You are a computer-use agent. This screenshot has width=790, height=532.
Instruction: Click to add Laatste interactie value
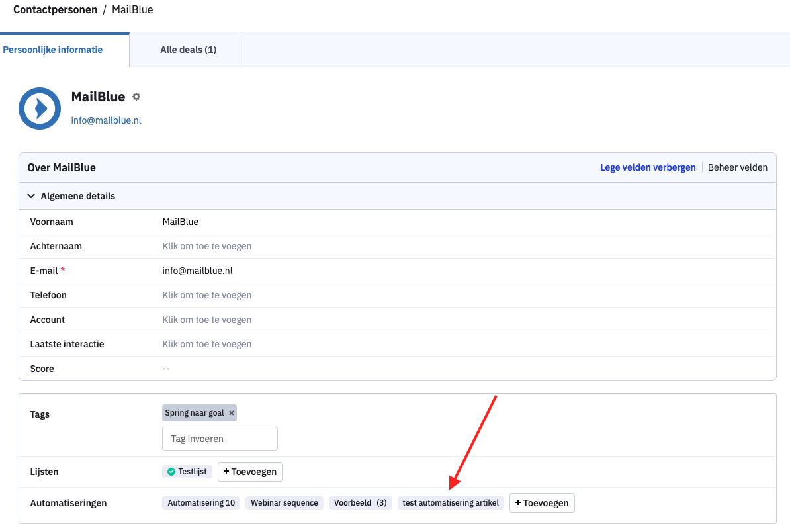207,345
